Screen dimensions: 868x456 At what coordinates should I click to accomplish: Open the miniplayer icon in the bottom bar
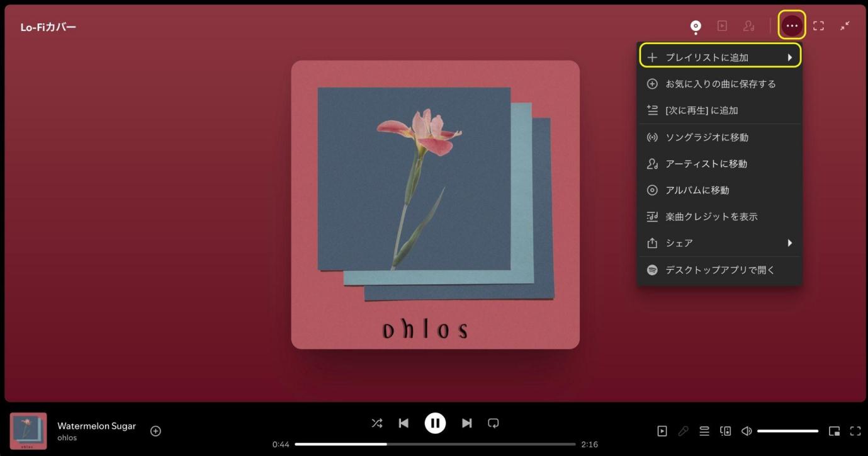click(834, 431)
